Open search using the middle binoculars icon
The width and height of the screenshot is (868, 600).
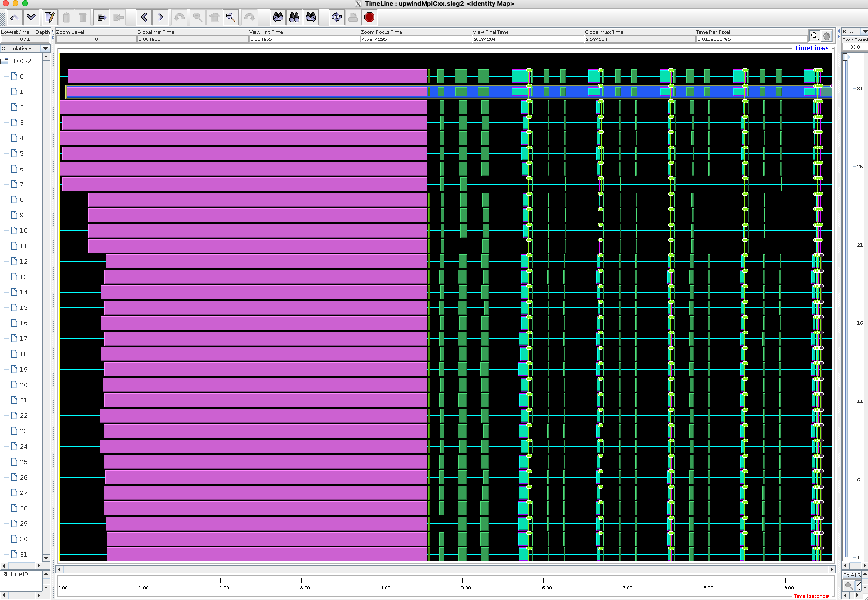[x=294, y=17]
